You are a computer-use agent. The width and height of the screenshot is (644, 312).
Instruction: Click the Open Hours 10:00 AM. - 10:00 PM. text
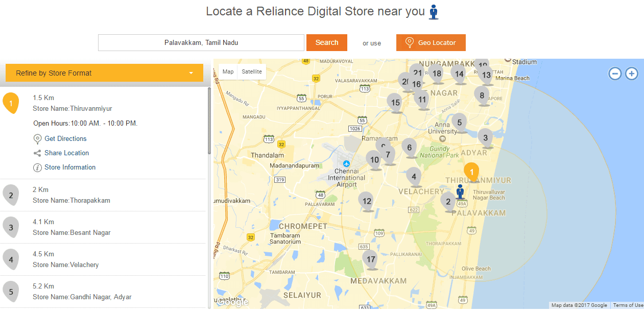click(85, 123)
